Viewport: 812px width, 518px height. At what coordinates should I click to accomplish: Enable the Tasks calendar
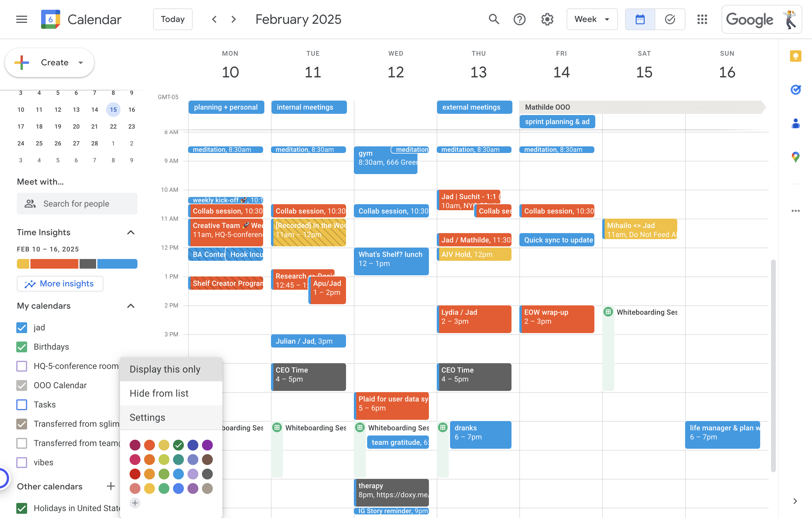click(x=22, y=404)
